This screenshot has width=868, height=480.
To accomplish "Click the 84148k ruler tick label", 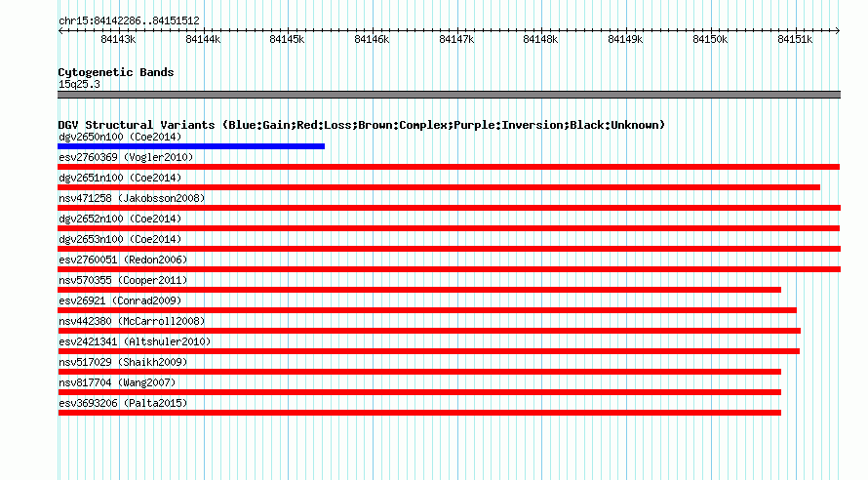I will pyautogui.click(x=540, y=39).
